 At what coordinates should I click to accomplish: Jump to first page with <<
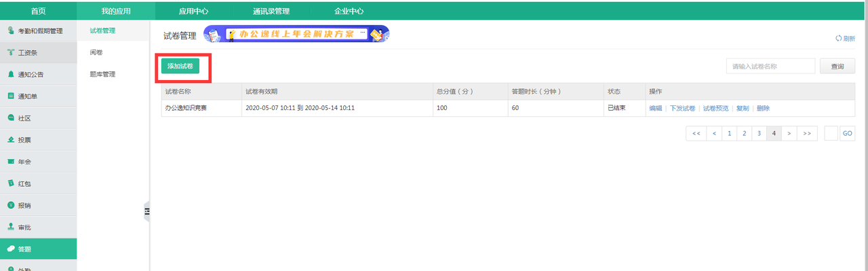(x=696, y=133)
